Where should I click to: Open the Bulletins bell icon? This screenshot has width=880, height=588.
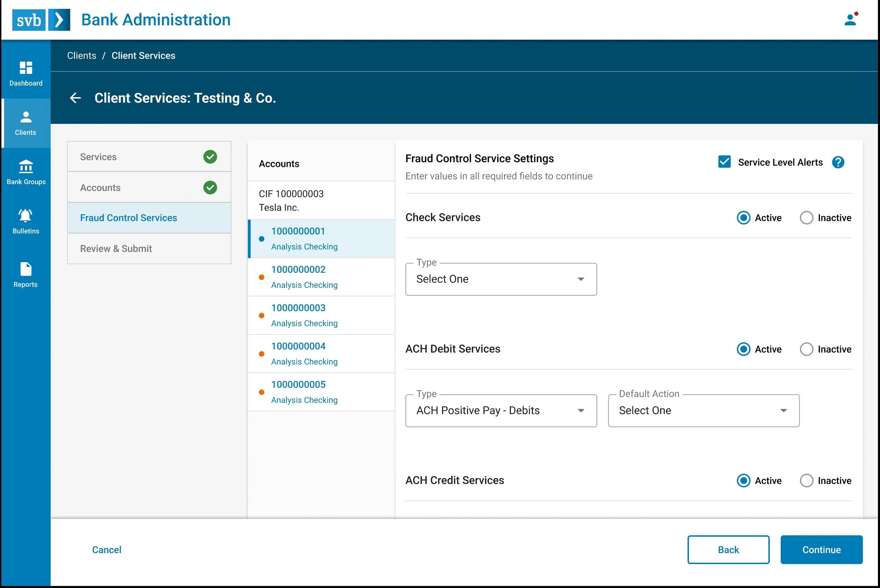click(x=25, y=216)
